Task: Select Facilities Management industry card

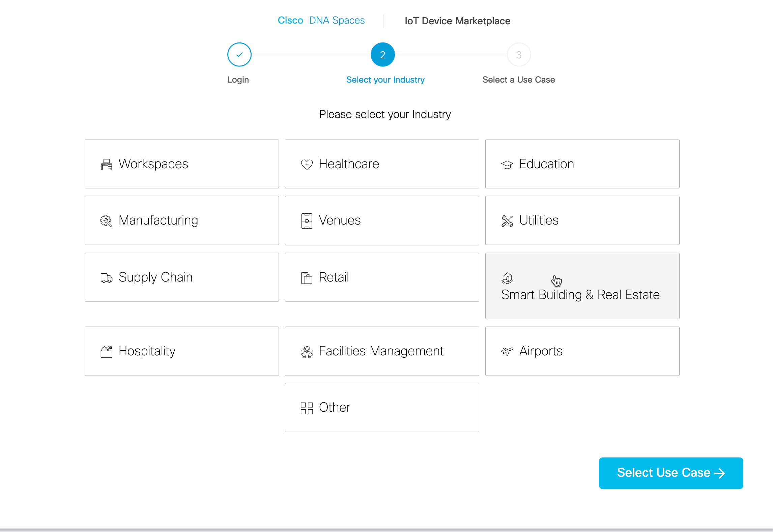Action: (x=382, y=351)
